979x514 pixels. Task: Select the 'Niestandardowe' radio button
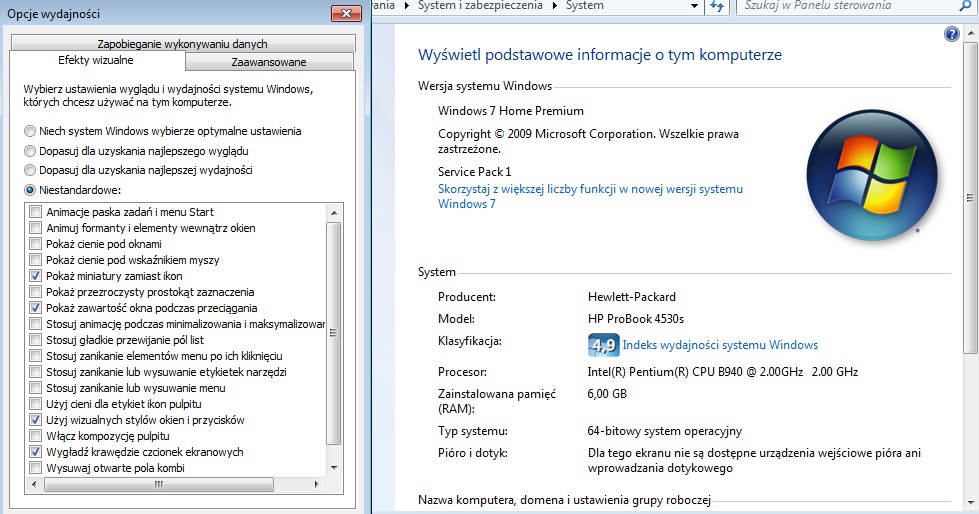30,190
